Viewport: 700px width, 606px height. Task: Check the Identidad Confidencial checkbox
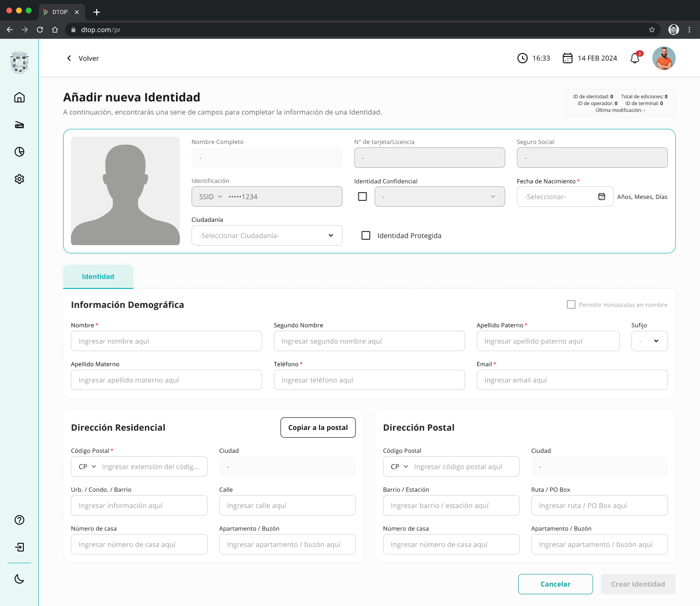(363, 196)
